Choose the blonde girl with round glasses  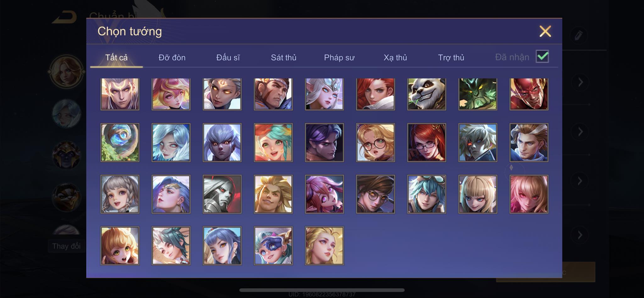tap(375, 143)
